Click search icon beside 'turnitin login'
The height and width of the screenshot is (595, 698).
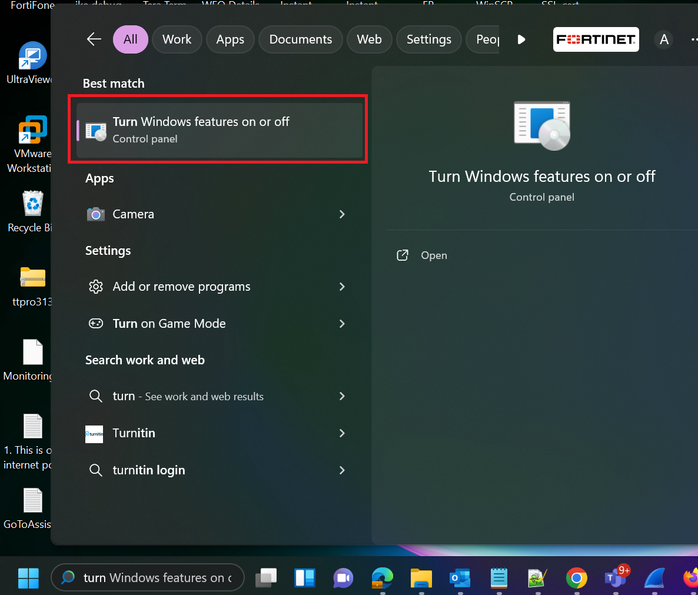pos(95,470)
